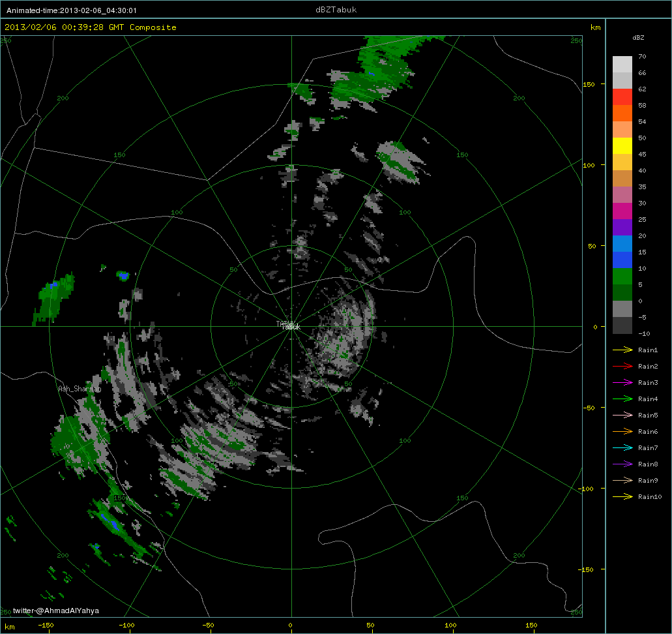Click the twitter-@AhmadAlYahya credit text
Image resolution: width=672 pixels, height=634 pixels.
tap(55, 611)
